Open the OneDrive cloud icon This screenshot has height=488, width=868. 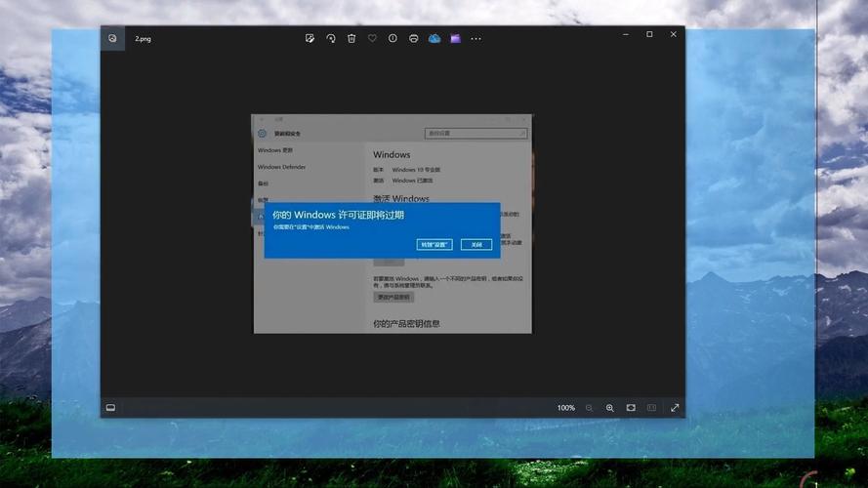(x=434, y=38)
